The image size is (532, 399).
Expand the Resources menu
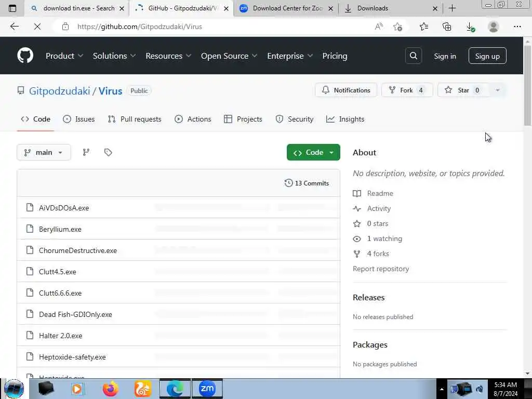click(x=169, y=56)
